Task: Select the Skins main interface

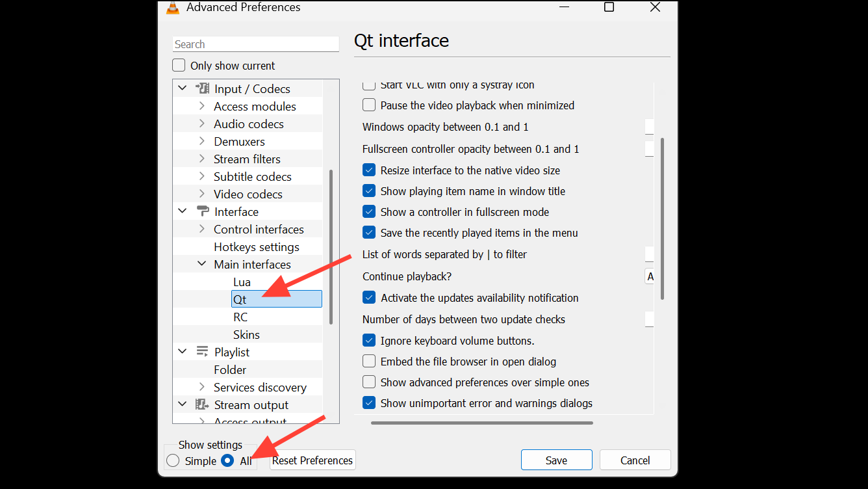Action: click(x=246, y=334)
